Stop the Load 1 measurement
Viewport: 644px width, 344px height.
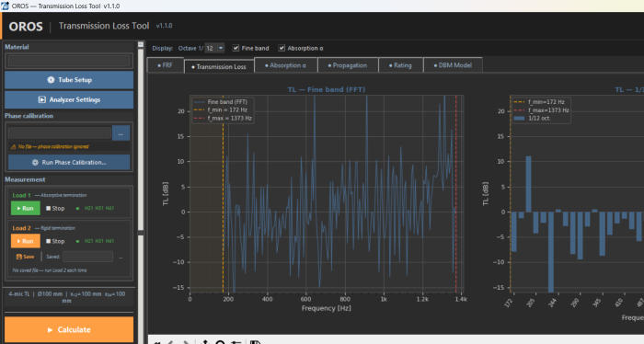pos(55,209)
